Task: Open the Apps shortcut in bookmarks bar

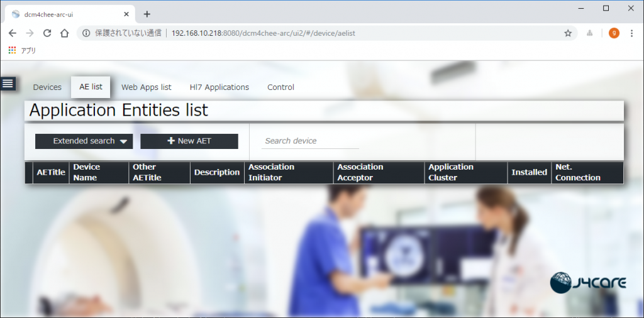Action: (x=22, y=50)
